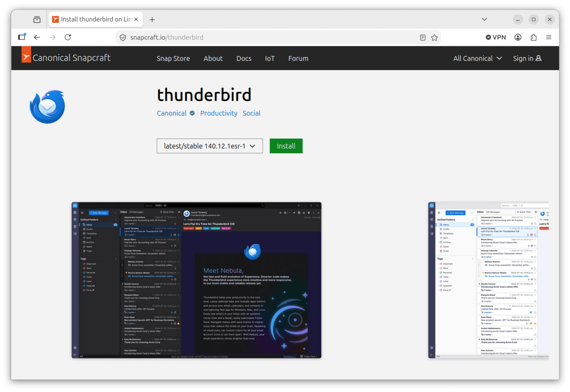
Task: Click the sidebar toggle icon in toolbar
Action: click(x=22, y=37)
